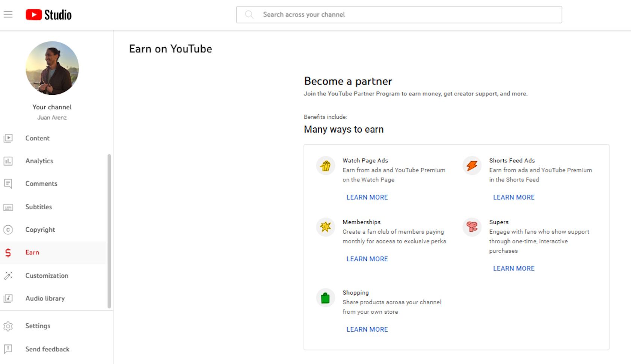Click the Earn dollar-sign icon
The image size is (631, 364).
click(x=8, y=252)
